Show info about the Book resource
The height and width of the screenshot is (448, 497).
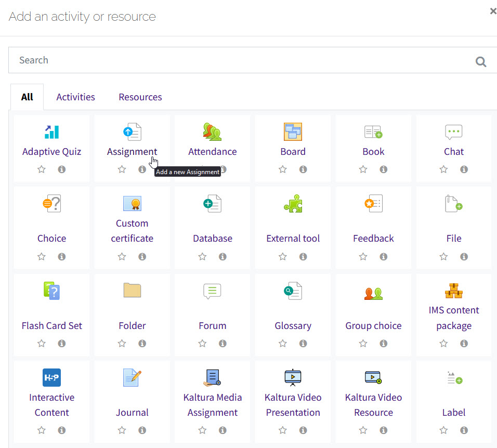point(383,169)
